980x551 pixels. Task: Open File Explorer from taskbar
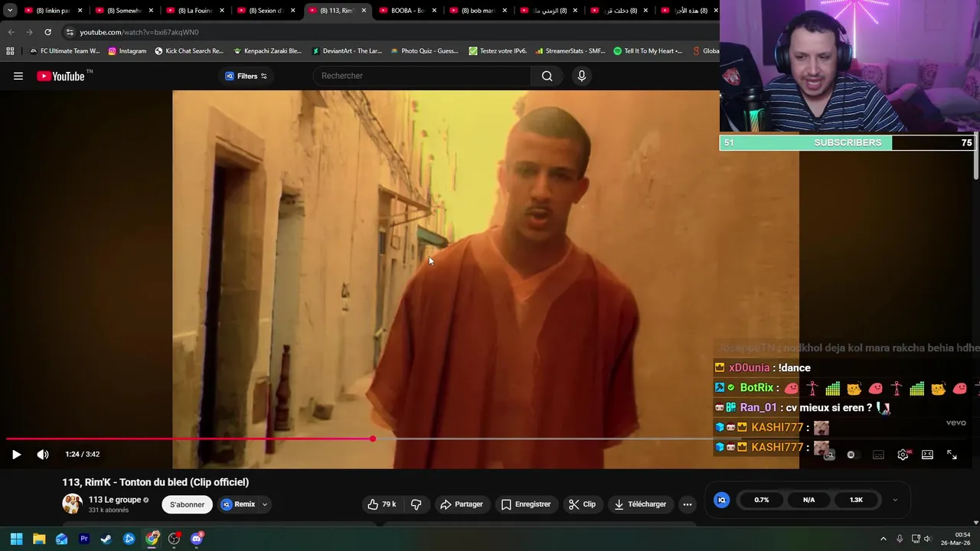39,539
